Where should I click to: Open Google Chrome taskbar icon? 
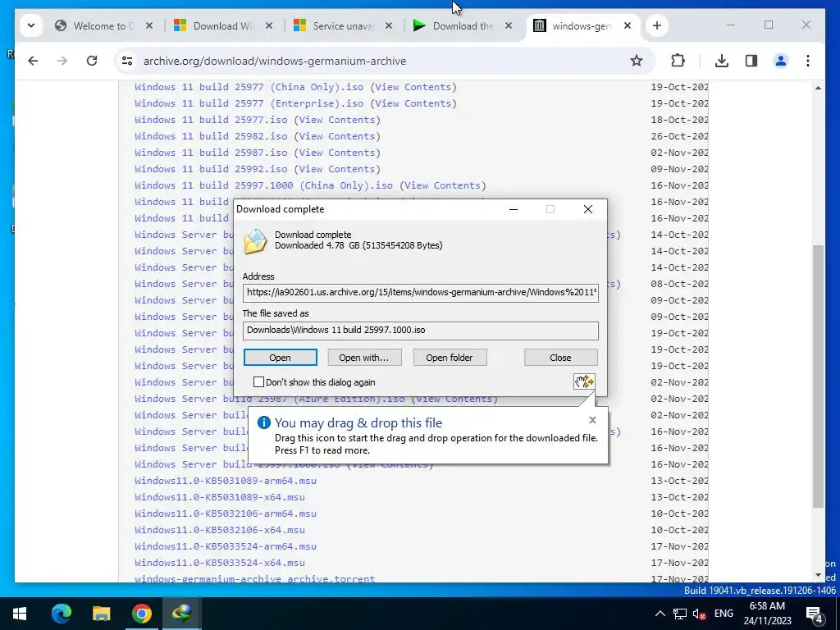coord(141,614)
